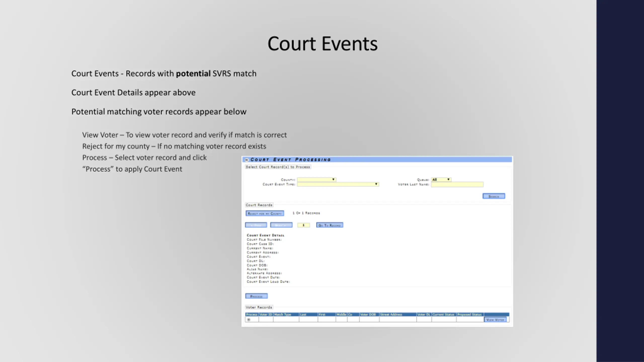Click the Voter Records section label
This screenshot has width=644, height=362.
coord(259,307)
